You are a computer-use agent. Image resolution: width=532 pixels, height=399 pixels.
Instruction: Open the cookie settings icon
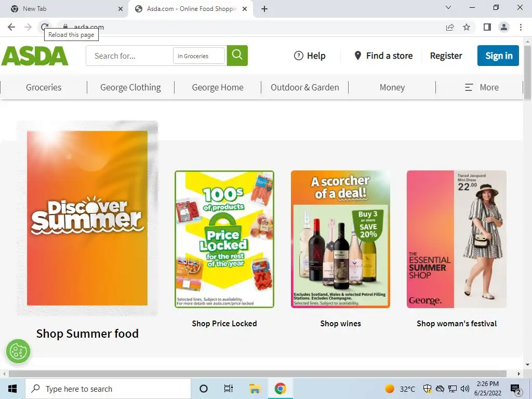[x=18, y=351]
